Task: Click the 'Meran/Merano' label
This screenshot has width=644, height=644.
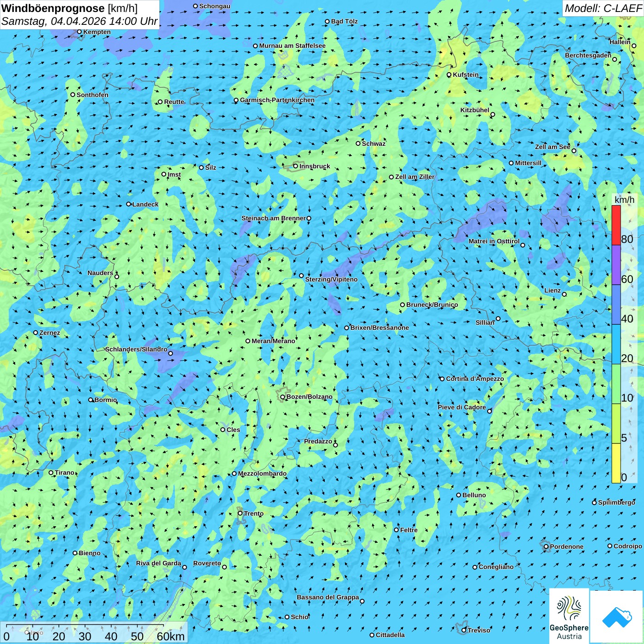Action: click(273, 341)
